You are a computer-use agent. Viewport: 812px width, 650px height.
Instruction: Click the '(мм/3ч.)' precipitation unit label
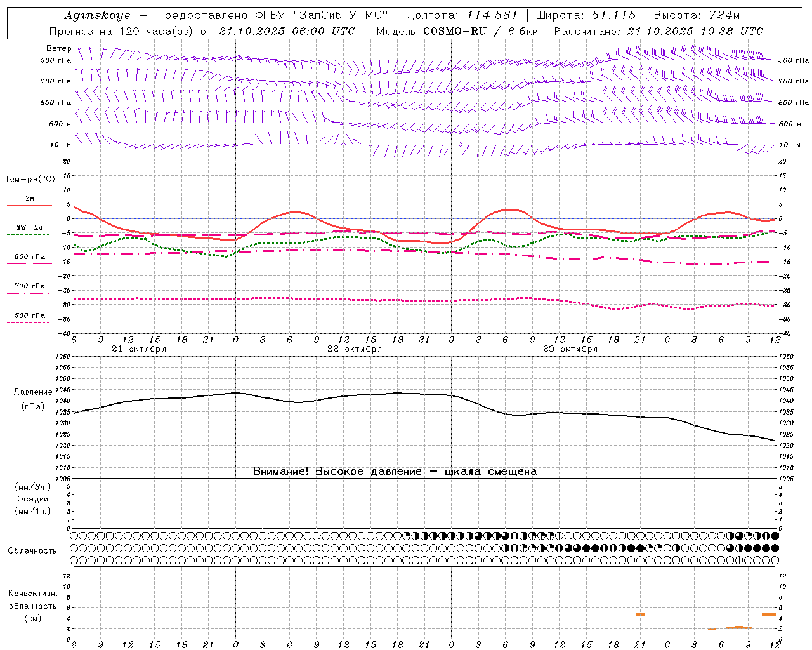(32, 487)
